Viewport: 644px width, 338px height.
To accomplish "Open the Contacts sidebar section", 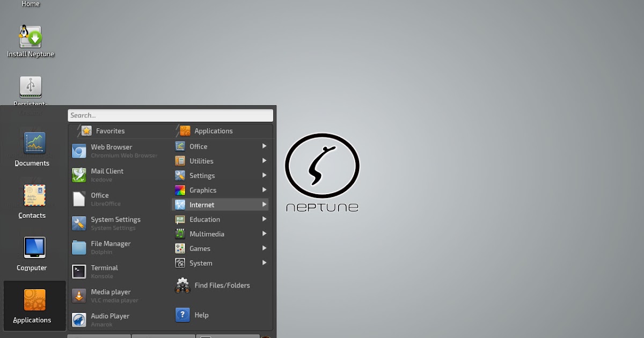I will click(x=32, y=199).
